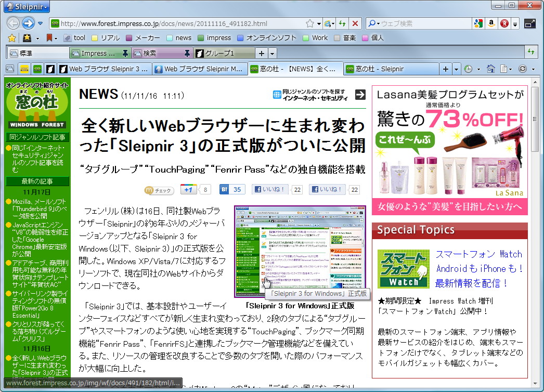Open the new-tab options dropdown arrow

click(x=456, y=69)
